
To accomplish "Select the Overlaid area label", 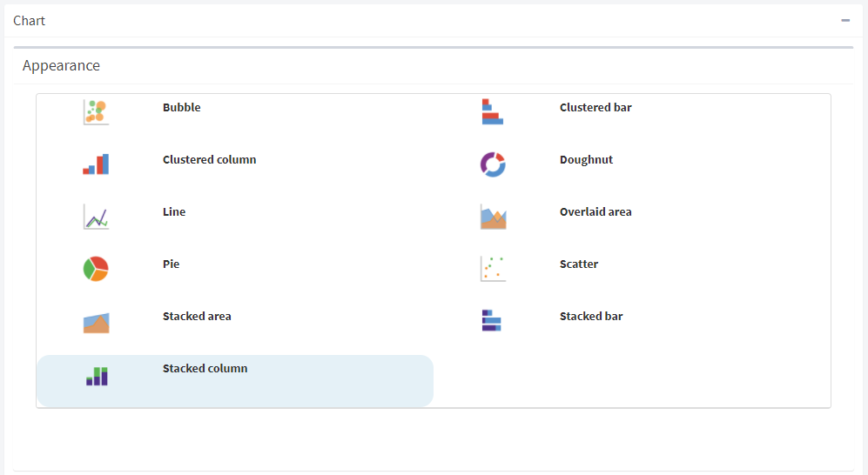I will pos(595,211).
